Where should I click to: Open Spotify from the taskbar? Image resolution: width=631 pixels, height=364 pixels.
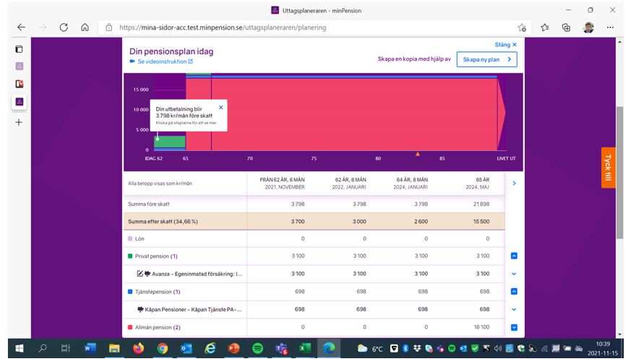(x=257, y=348)
